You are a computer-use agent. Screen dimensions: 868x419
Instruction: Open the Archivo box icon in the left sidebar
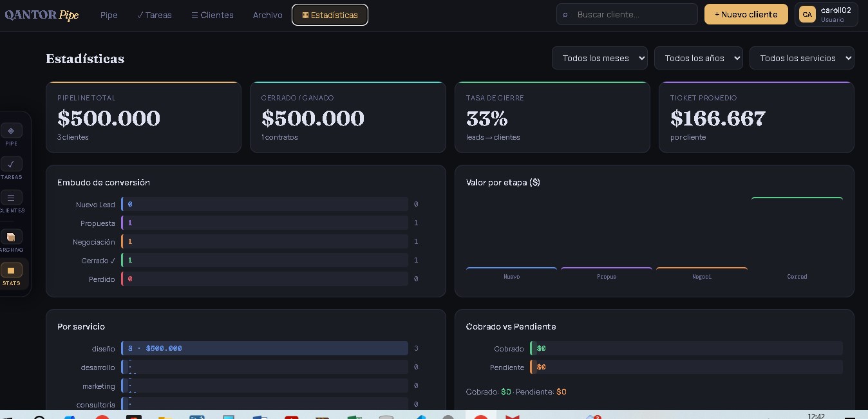pyautogui.click(x=11, y=237)
